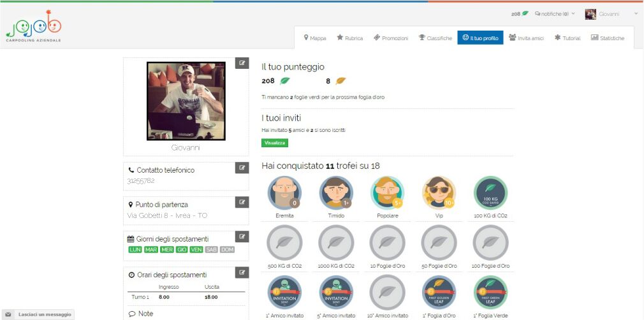644x320 pixels.
Task: Open the Giovanni user menu arrow
Action: coord(636,14)
